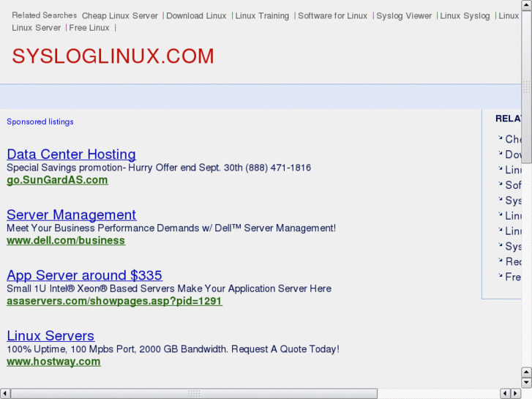Viewport: 532px width, 399px height.
Task: Open the Software for Linux search link
Action: pos(332,16)
